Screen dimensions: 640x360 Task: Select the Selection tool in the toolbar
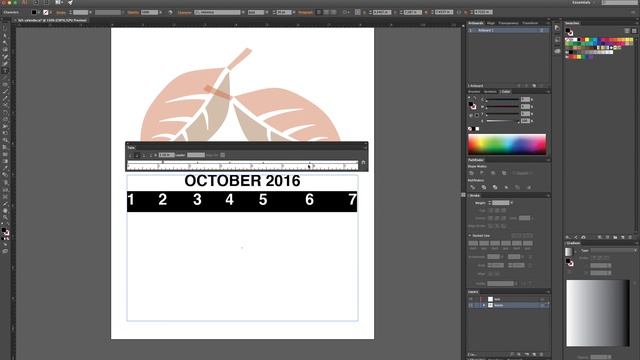5,29
